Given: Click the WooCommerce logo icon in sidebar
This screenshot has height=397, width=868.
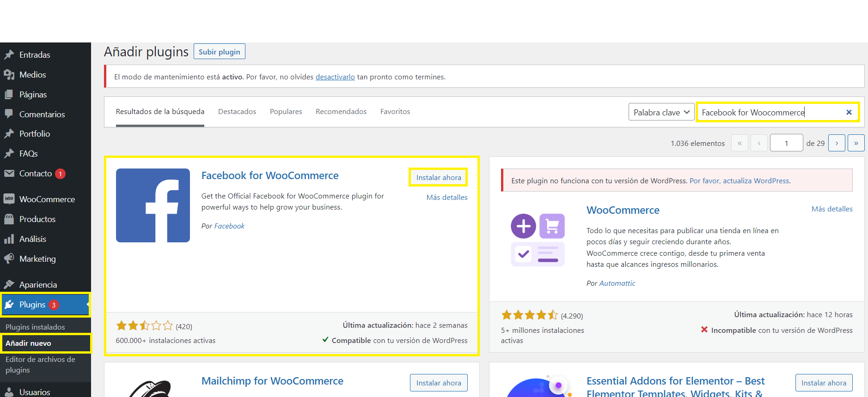Looking at the screenshot, I should click(9, 199).
